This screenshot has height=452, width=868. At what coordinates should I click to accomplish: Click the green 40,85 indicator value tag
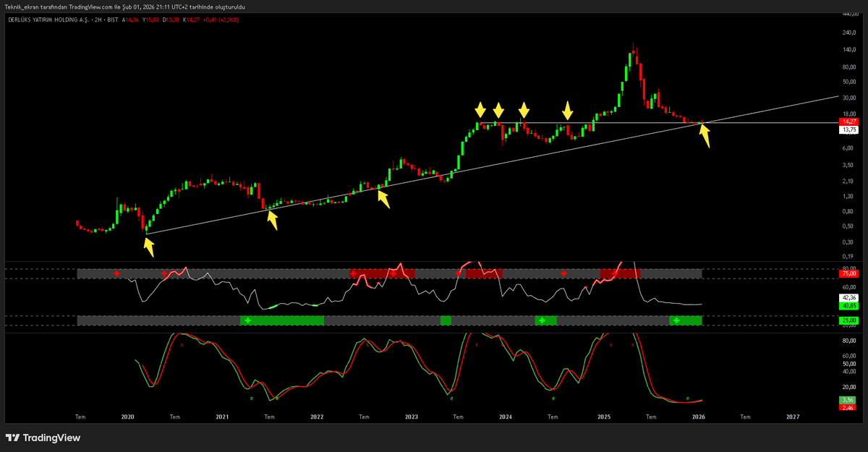click(x=848, y=306)
